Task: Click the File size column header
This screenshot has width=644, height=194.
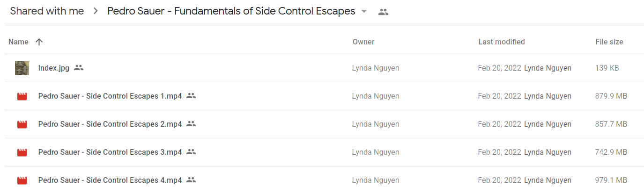Action: 609,42
